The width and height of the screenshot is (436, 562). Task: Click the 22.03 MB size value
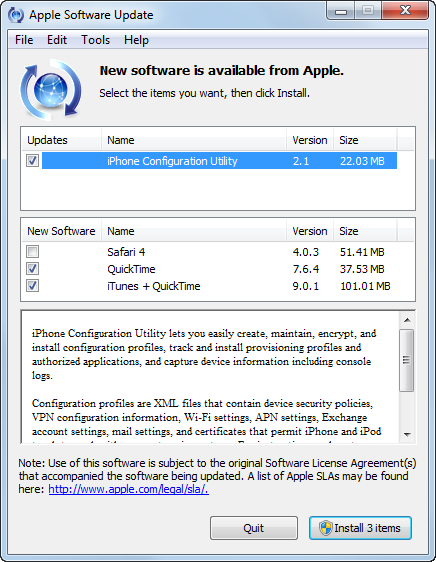click(x=362, y=161)
